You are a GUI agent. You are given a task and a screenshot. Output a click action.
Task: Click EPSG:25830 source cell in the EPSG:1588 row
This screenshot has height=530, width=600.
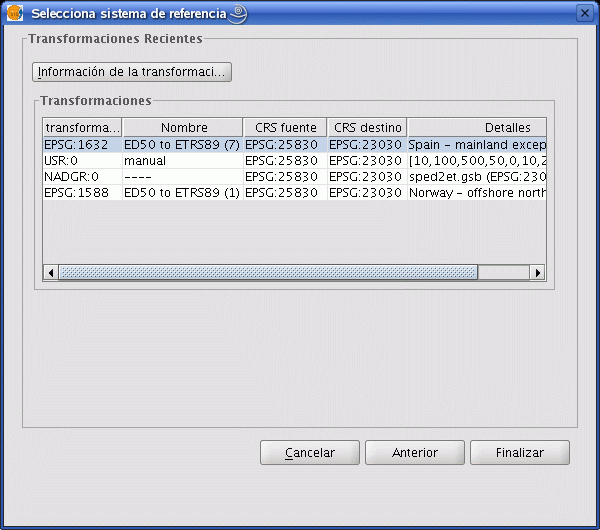click(285, 192)
